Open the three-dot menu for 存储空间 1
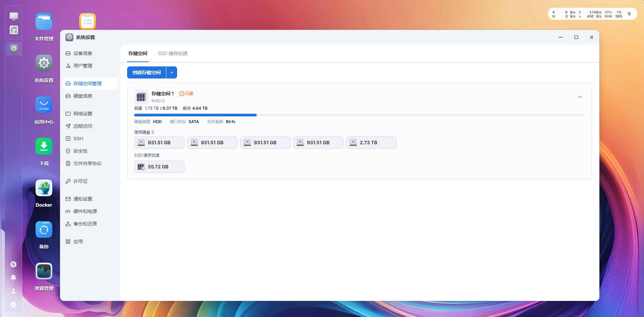 click(580, 97)
